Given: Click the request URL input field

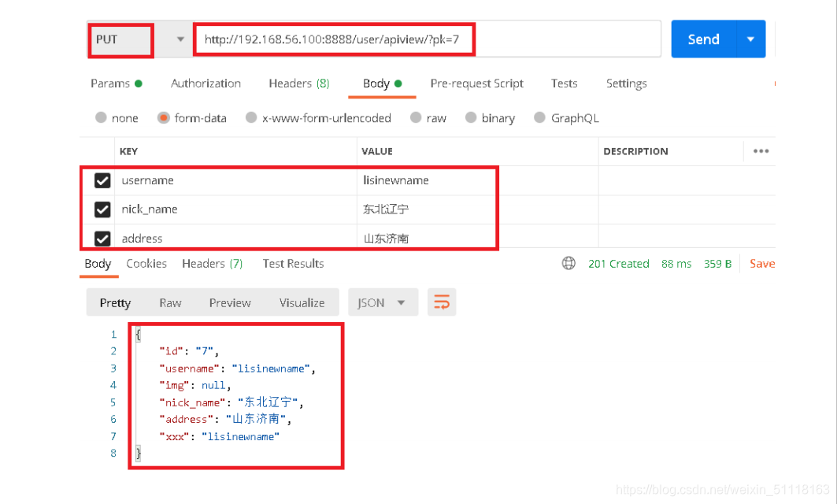Looking at the screenshot, I should (427, 39).
